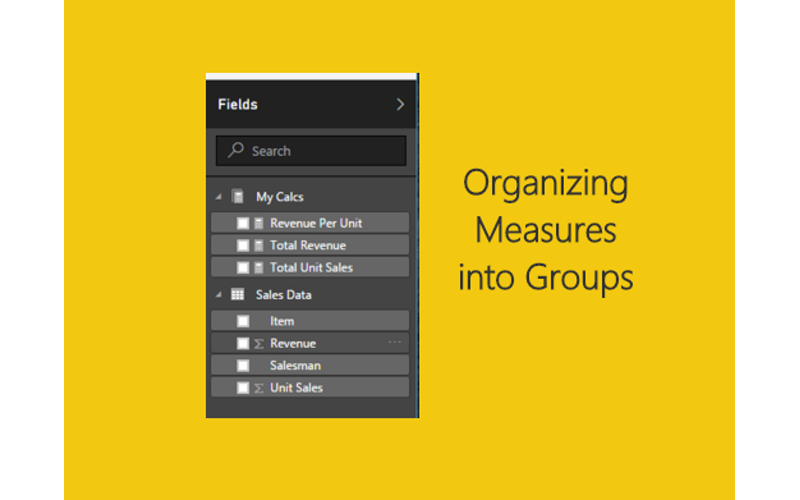
Task: Open the more options ellipsis on Revenue
Action: coord(395,342)
